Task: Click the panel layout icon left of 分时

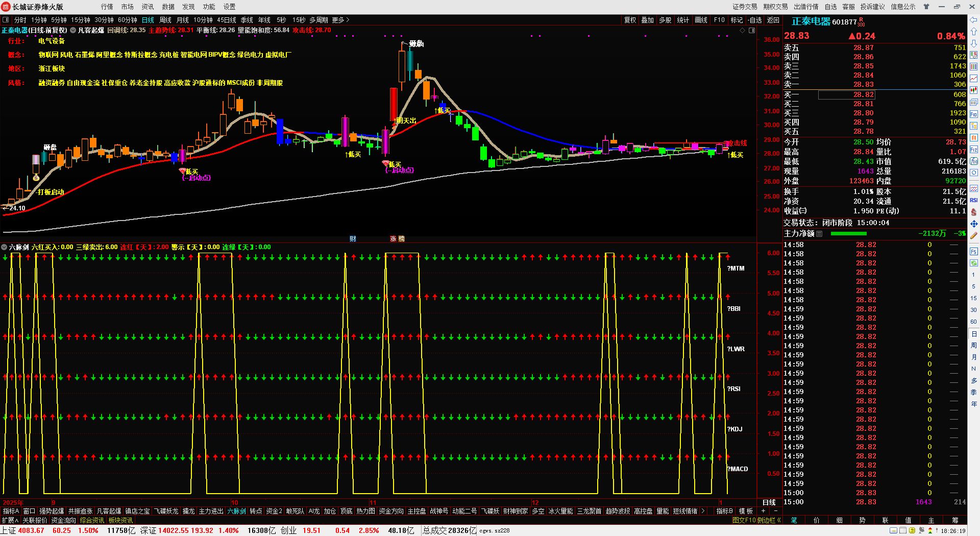Action: [6, 20]
